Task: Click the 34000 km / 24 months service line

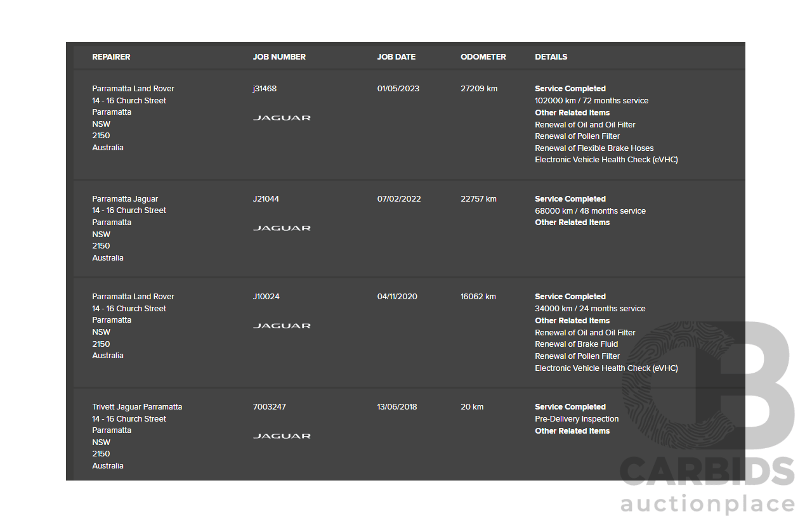Action: pos(591,309)
